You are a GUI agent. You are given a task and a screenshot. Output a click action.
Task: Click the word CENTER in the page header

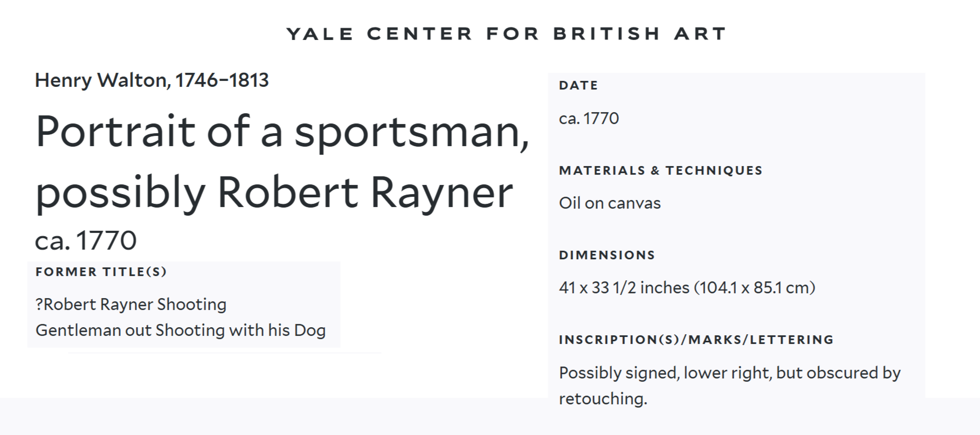[419, 34]
